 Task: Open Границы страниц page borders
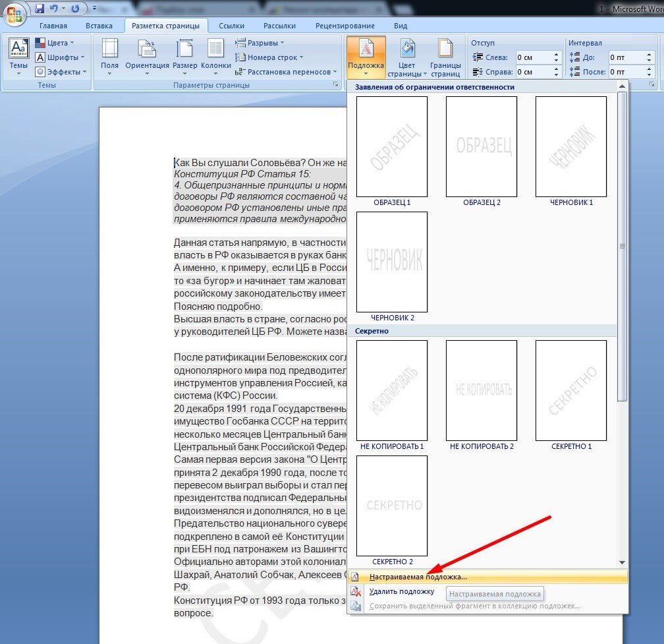click(x=445, y=57)
